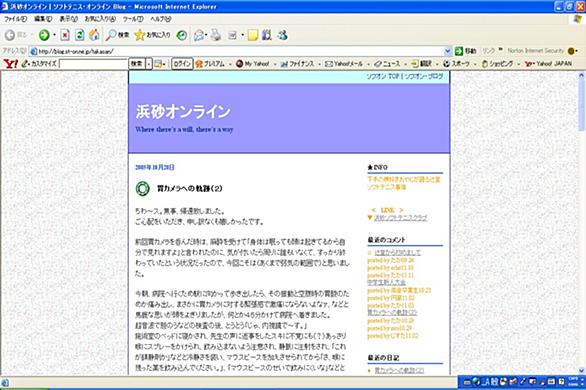Open ショッピング toolbar button
This screenshot has height=390, width=586.
pos(497,64)
